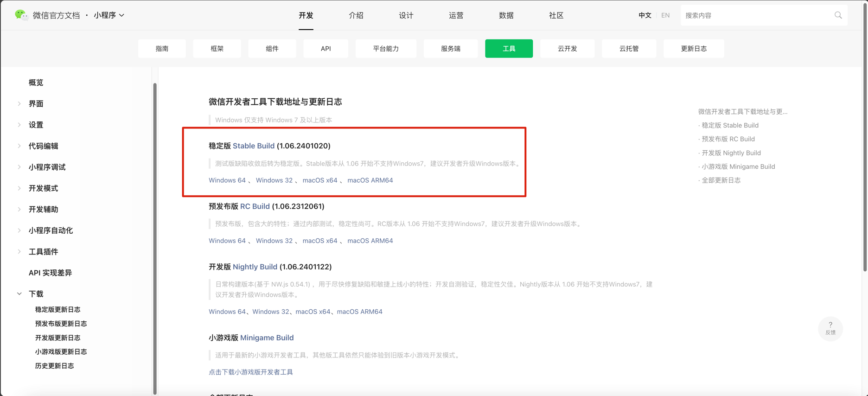Viewport: 868px width, 396px height.
Task: Download Stable Build for macOS x64
Action: [x=320, y=180]
